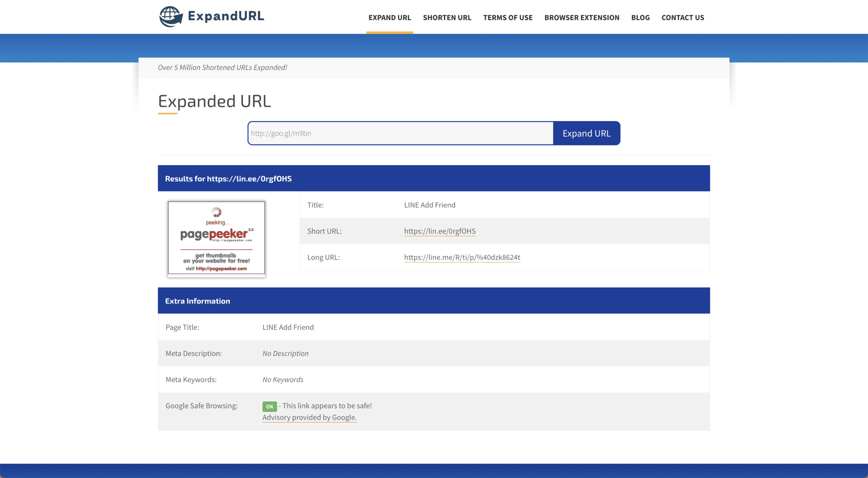Open Terms of Use menu item
Viewport: 868px width, 478px height.
[508, 18]
